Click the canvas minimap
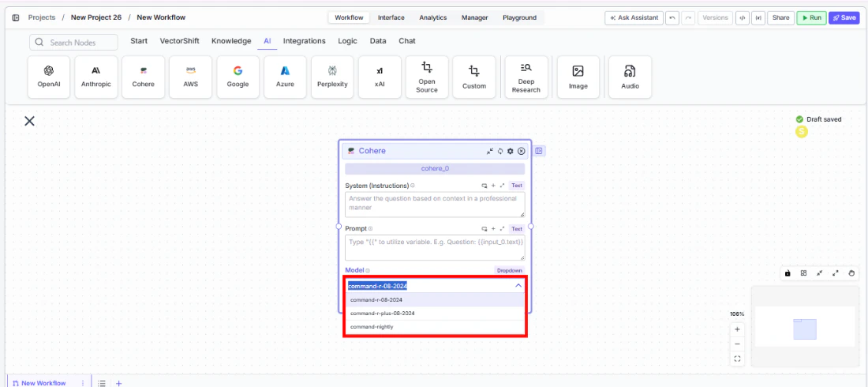868x387 pixels. pos(806,326)
